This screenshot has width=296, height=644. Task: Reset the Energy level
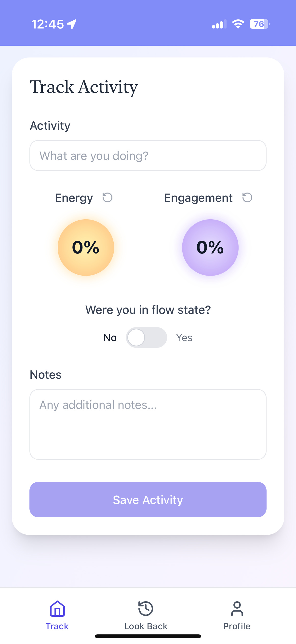coord(108,197)
